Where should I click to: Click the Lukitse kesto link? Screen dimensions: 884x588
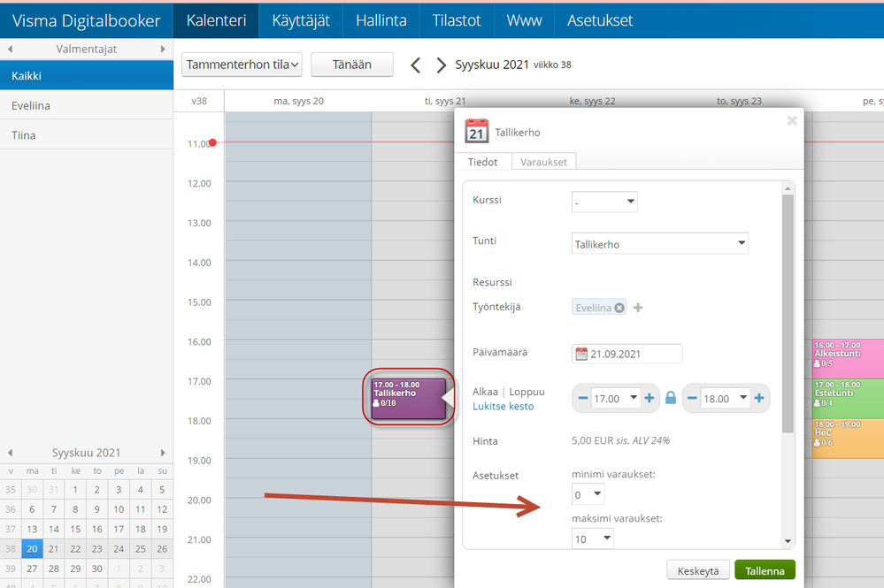coord(503,406)
